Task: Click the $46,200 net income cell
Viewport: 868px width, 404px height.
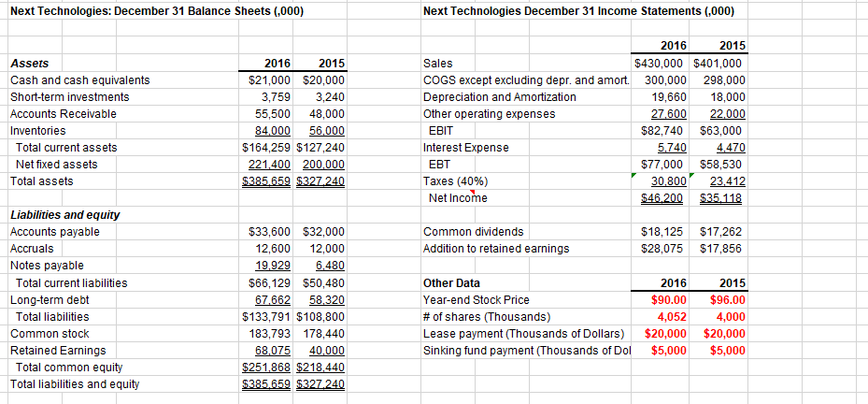Action: (x=663, y=198)
